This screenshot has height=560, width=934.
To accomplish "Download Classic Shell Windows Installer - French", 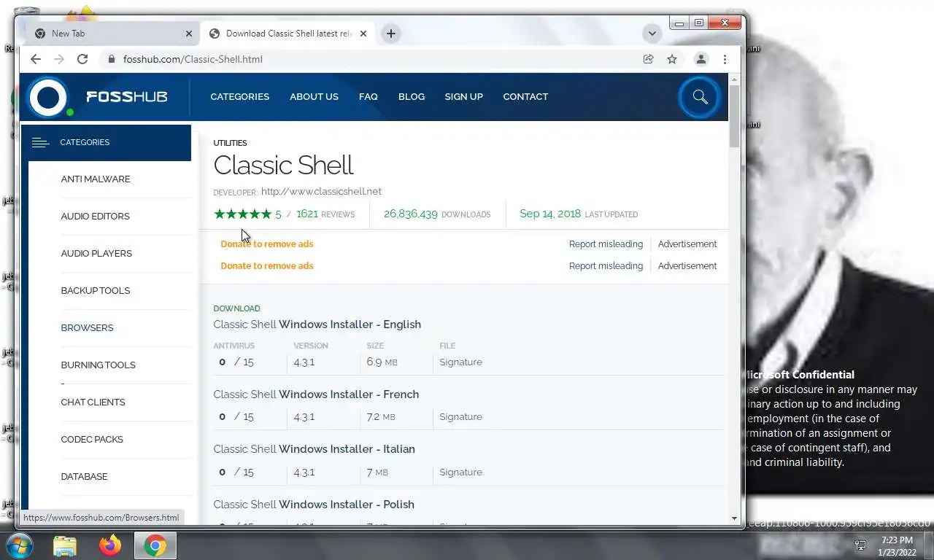I will click(x=316, y=394).
